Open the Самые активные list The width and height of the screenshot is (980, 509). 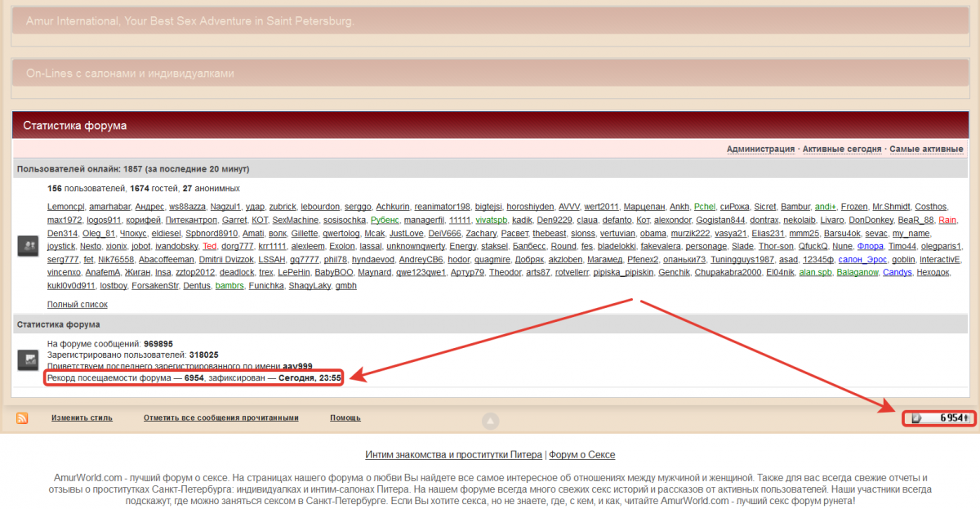(x=926, y=150)
